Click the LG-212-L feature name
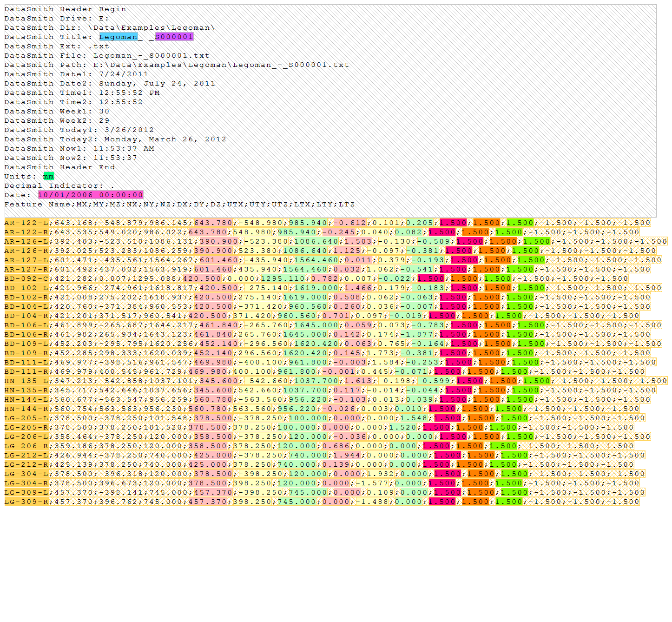The height and width of the screenshot is (622, 672). tap(26, 455)
